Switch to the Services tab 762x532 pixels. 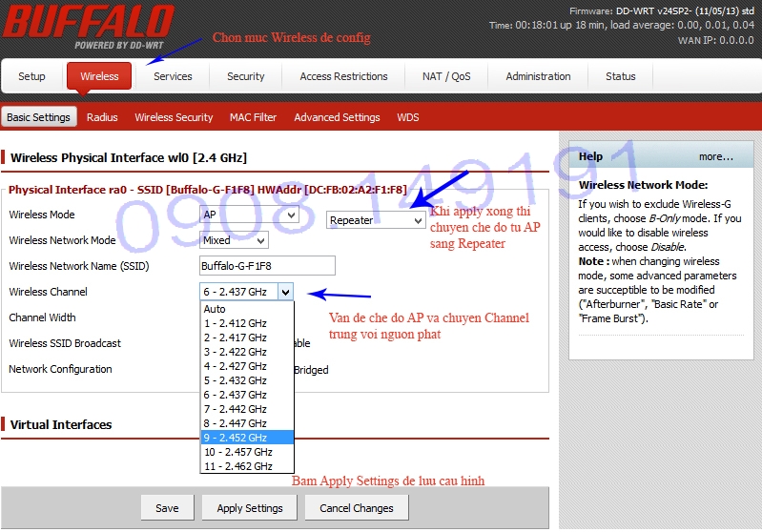pos(173,76)
